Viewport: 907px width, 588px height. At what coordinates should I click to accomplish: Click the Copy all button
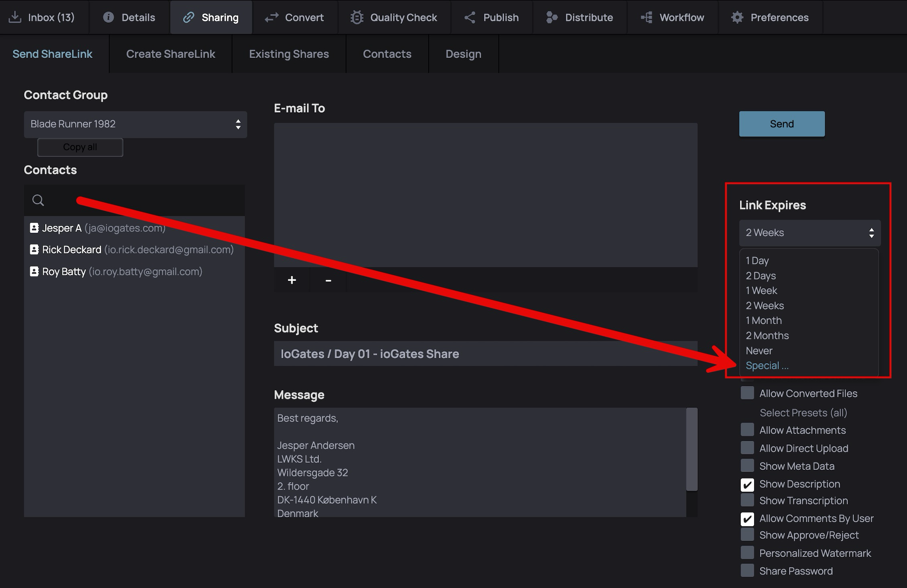point(80,147)
